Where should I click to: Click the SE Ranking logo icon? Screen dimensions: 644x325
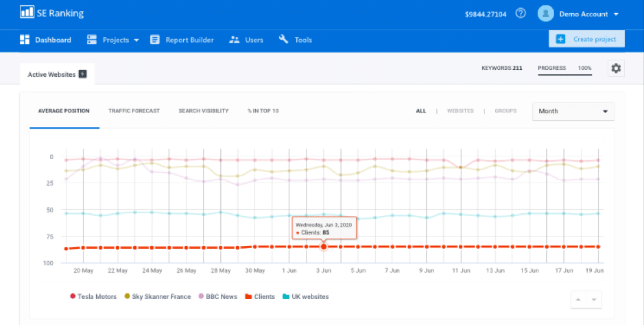[x=27, y=12]
